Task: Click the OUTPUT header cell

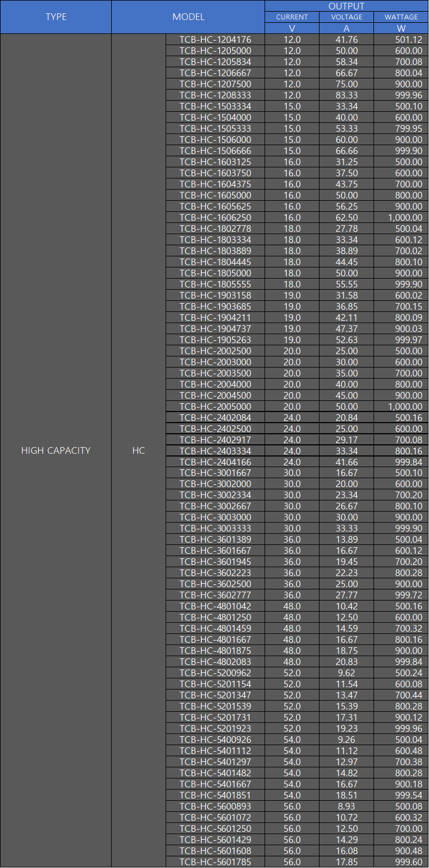Action: pyautogui.click(x=347, y=6)
